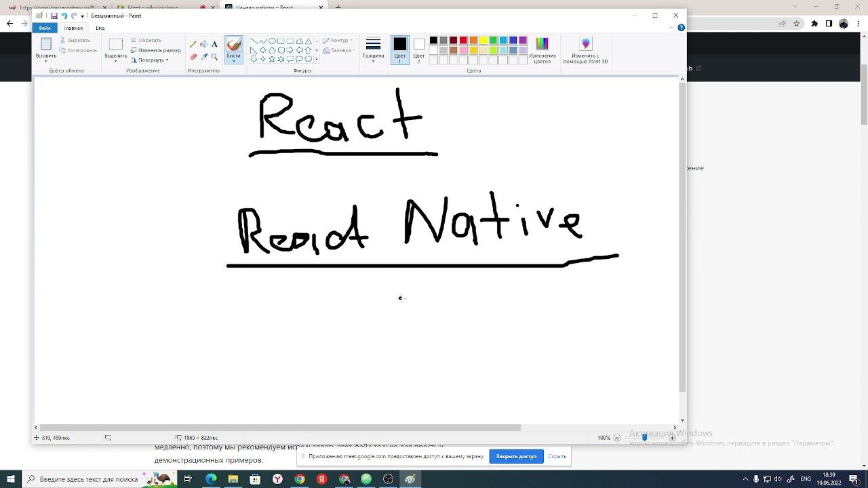Select the Eraser tool

[193, 57]
